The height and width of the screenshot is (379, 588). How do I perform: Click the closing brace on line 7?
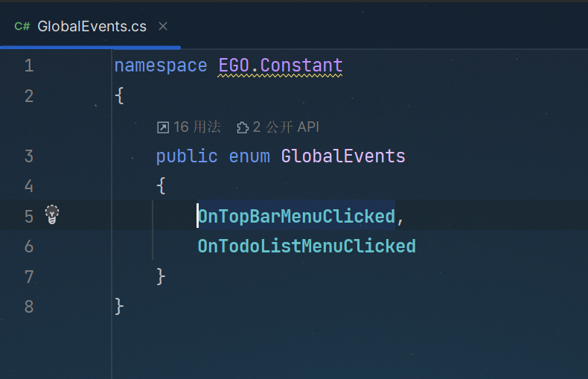pos(161,276)
